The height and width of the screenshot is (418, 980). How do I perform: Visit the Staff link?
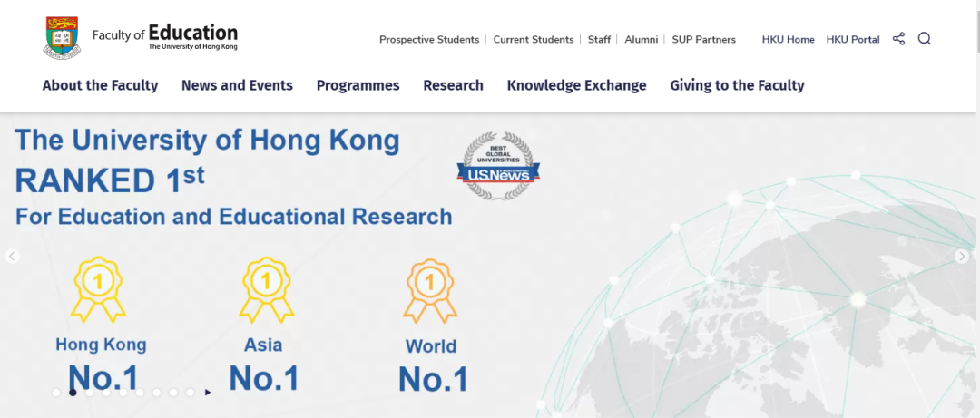coord(599,39)
